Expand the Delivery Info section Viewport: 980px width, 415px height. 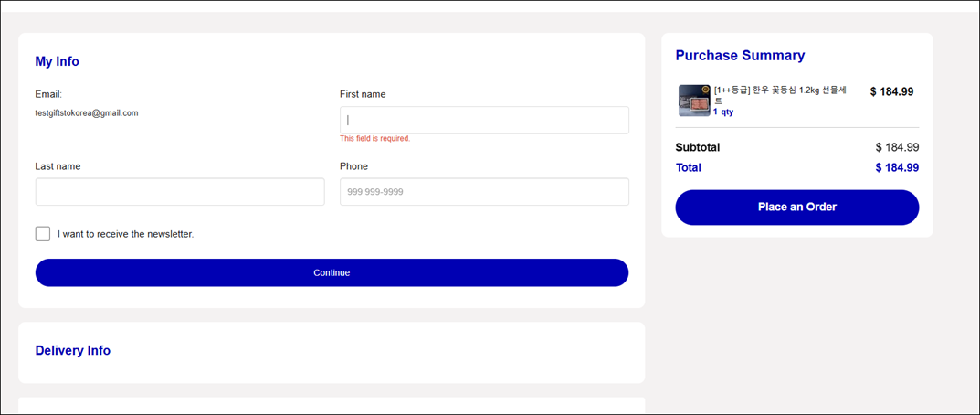[x=73, y=351]
